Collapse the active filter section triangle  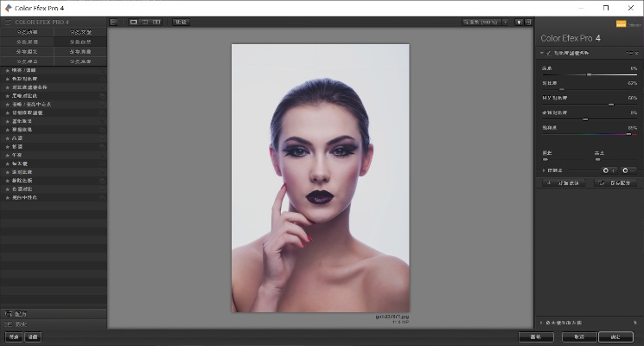tap(541, 53)
